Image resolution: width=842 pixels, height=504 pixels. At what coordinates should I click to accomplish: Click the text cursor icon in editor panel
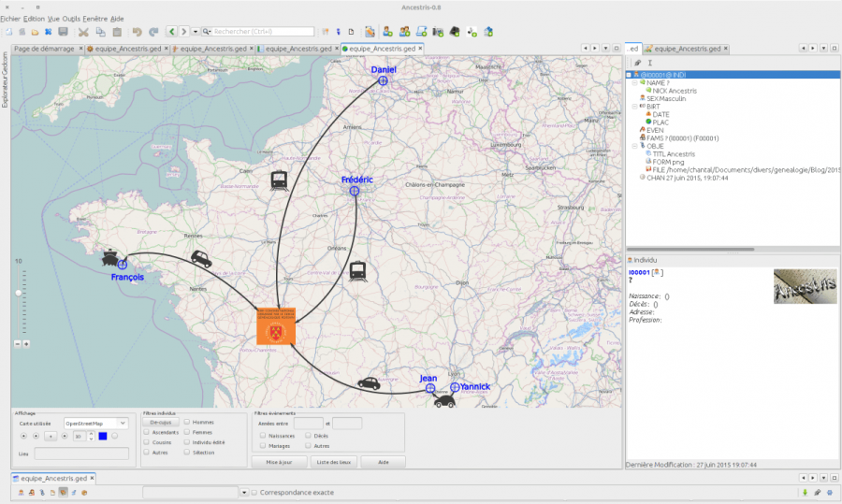click(650, 63)
